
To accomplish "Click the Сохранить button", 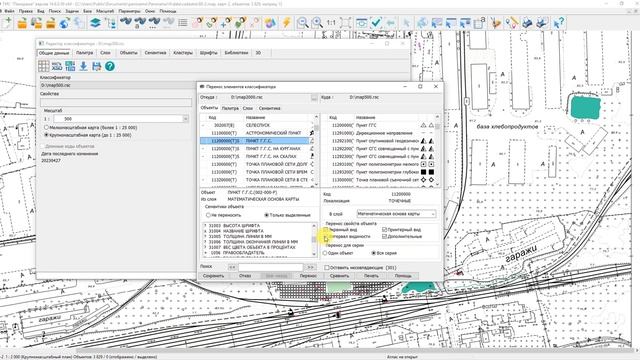I will [213, 276].
